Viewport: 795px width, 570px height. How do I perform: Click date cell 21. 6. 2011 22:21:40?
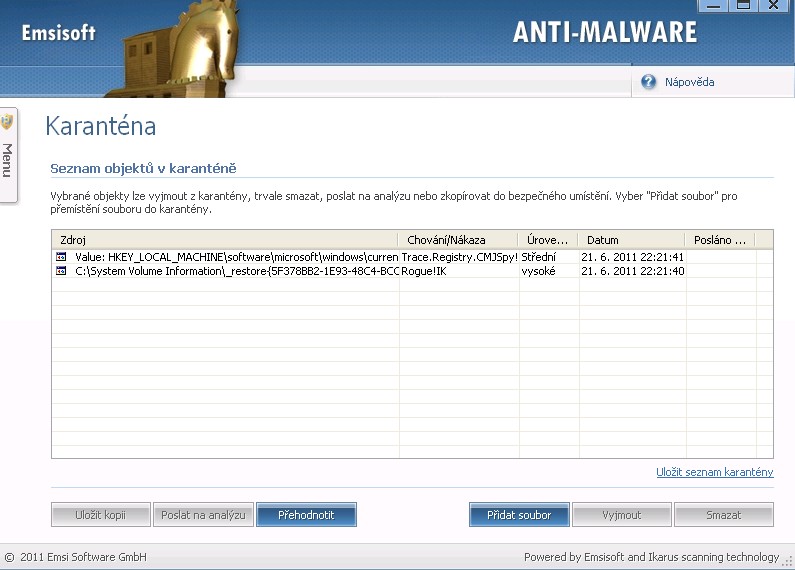click(x=633, y=271)
